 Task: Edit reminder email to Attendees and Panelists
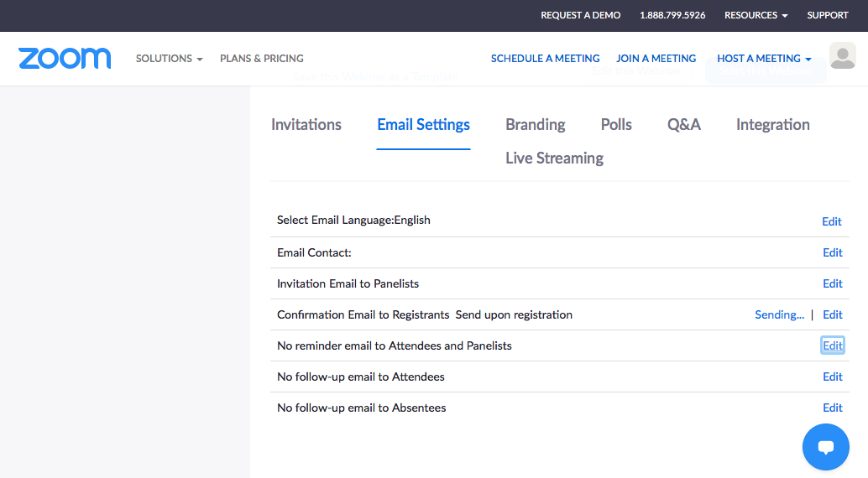click(832, 346)
